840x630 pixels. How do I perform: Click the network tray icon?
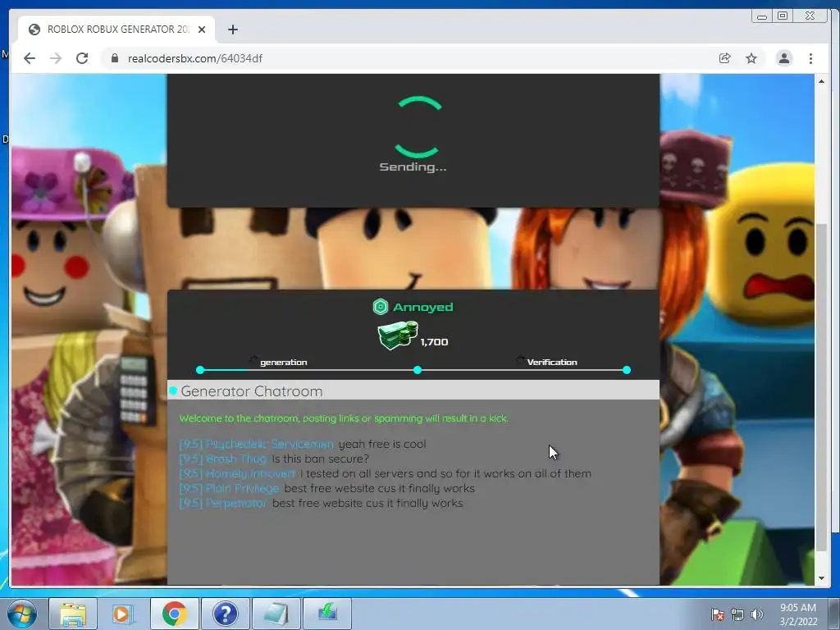(737, 614)
